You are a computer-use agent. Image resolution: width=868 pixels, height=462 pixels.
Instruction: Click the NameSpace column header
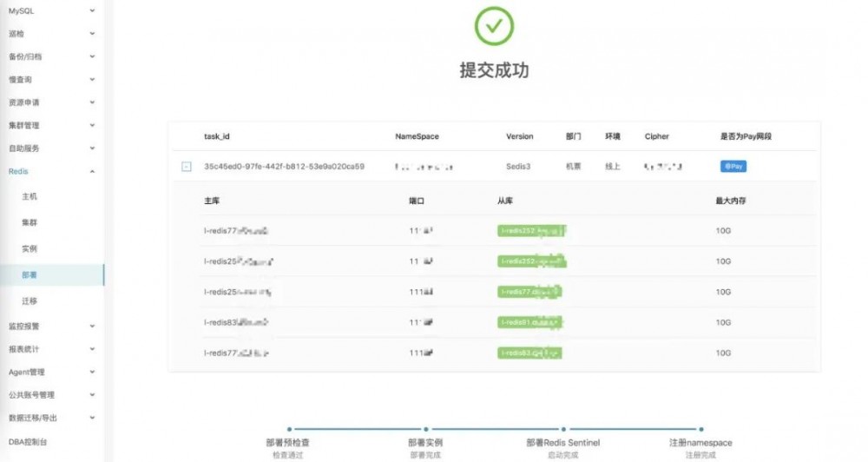coord(417,136)
